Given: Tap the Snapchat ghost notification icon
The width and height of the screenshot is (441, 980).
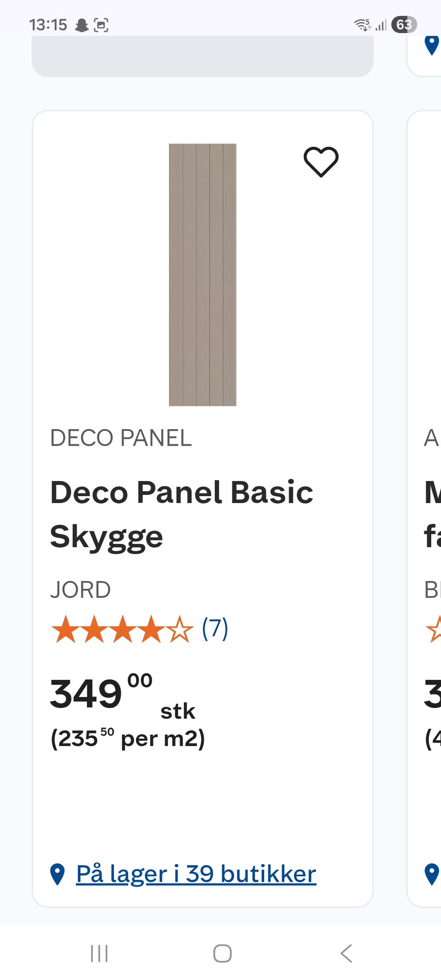Looking at the screenshot, I should point(82,25).
